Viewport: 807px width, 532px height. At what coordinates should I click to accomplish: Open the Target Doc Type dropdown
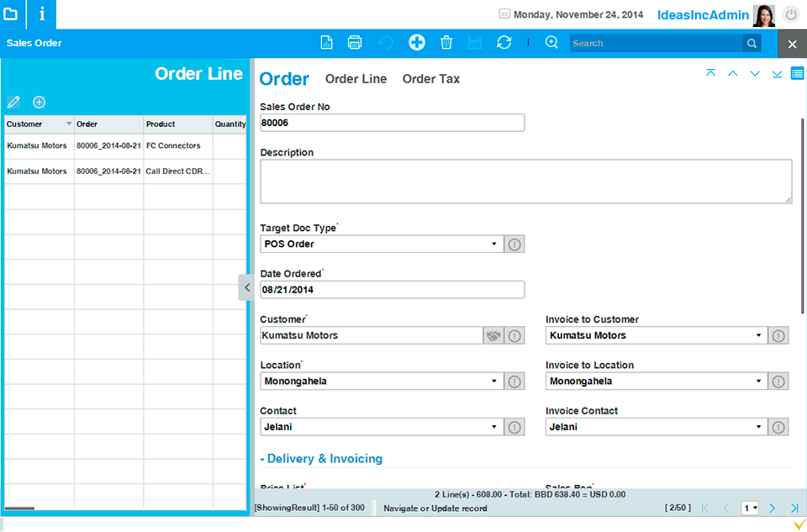click(494, 244)
